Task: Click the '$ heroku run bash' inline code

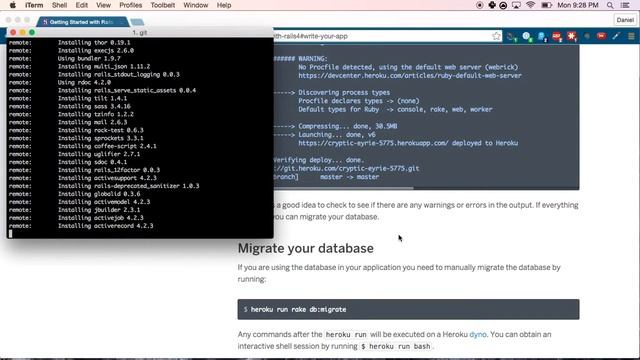Action: point(396,346)
